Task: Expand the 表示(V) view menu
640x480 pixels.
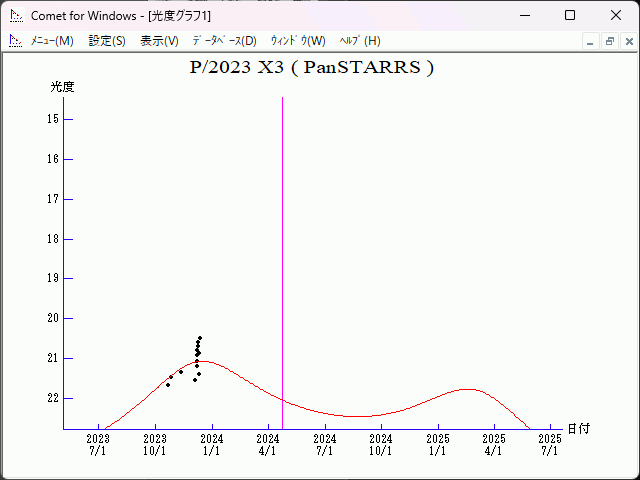Action: 159,41
